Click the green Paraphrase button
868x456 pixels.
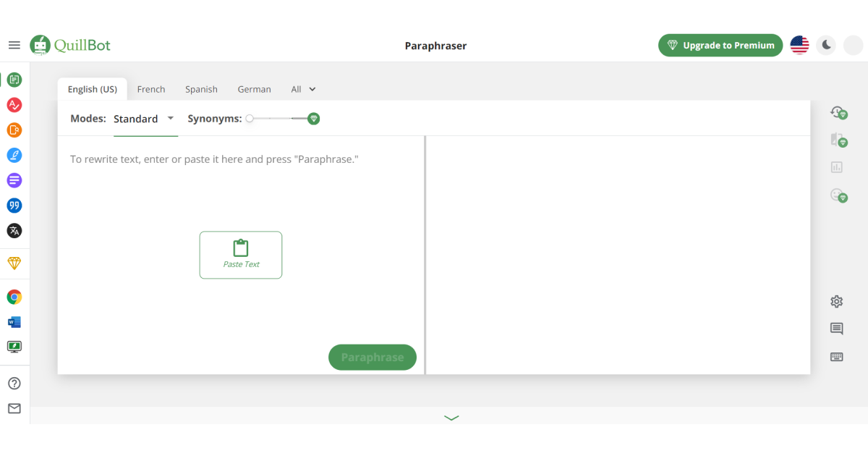[x=373, y=358]
